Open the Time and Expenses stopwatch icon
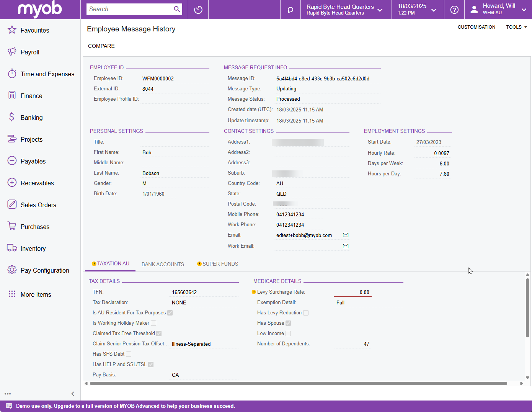The width and height of the screenshot is (532, 412). pos(12,74)
